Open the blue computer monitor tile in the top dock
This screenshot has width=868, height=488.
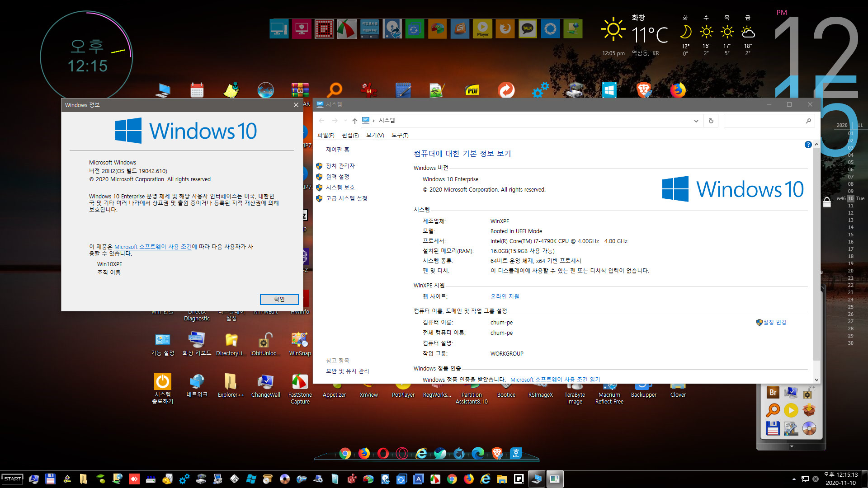tap(279, 29)
